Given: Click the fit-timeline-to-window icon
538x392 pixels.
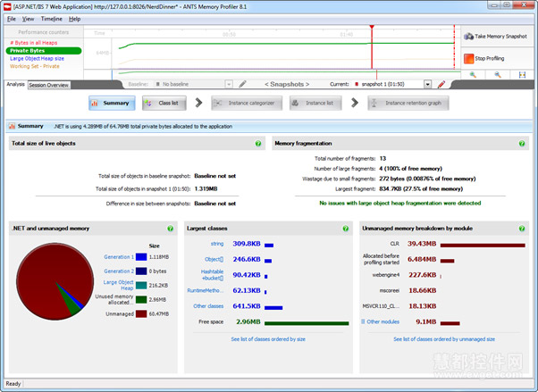Looking at the screenshot, I should 522,75.
